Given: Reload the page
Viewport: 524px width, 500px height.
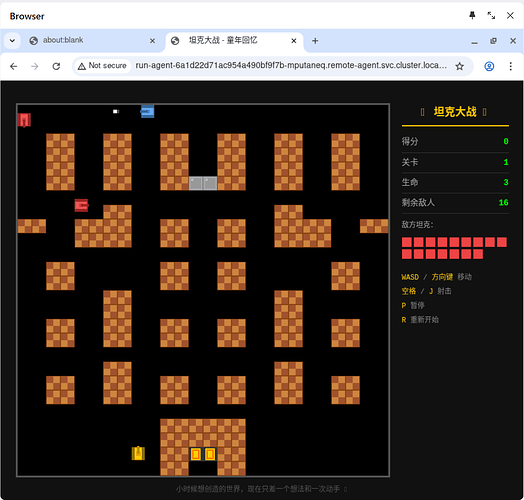Looking at the screenshot, I should [56, 66].
